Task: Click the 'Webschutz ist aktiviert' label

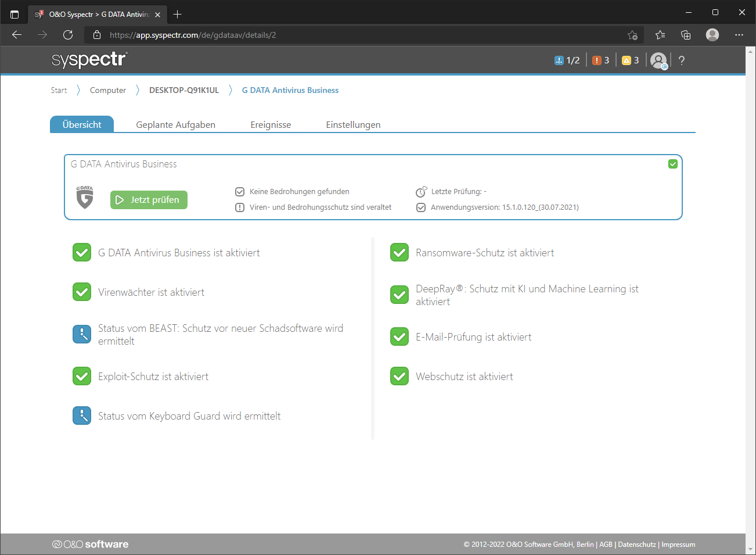Action: (465, 377)
